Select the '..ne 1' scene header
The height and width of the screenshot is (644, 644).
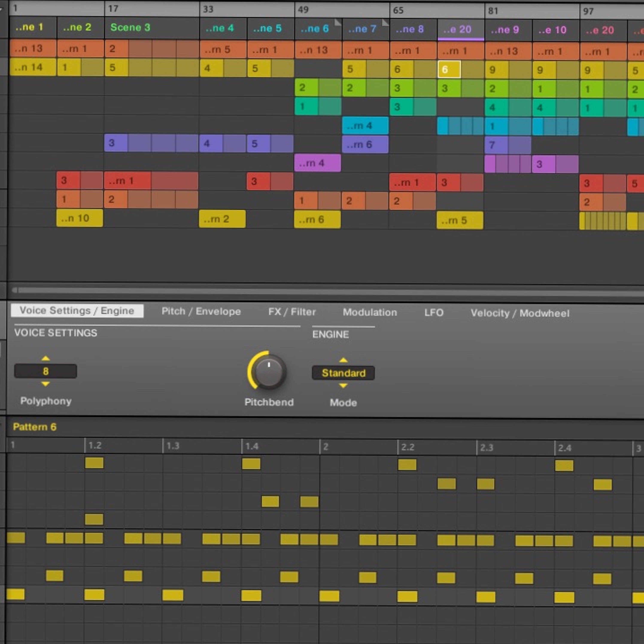[33, 27]
